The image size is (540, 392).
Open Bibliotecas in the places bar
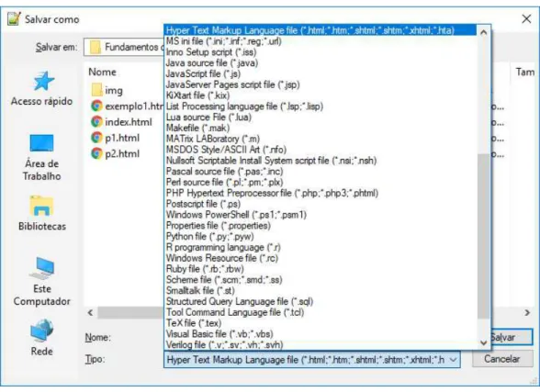coord(41,213)
